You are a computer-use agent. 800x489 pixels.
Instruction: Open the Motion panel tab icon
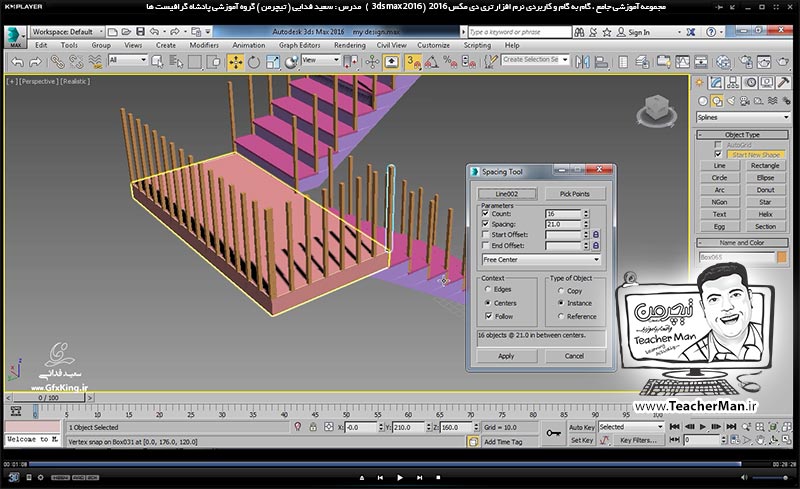coord(750,83)
